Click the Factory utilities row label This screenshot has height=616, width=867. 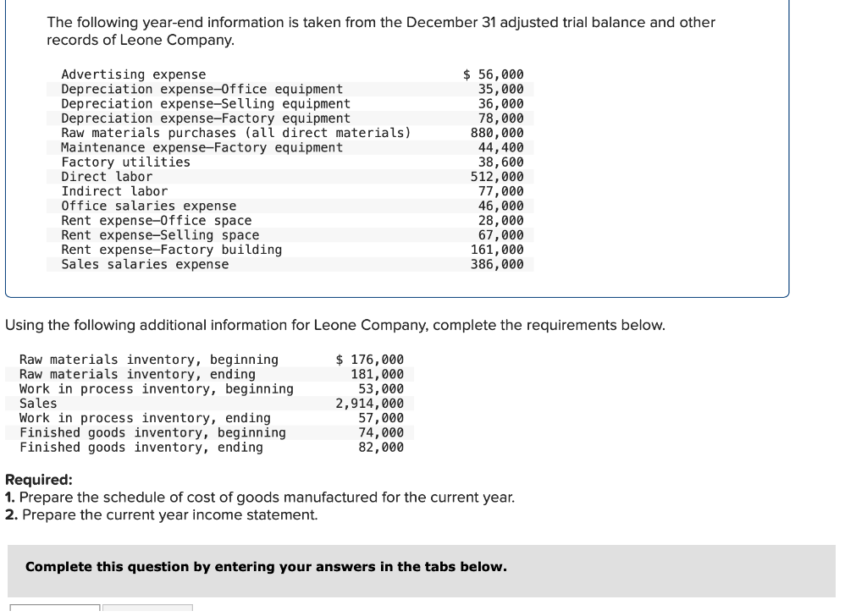(x=125, y=162)
